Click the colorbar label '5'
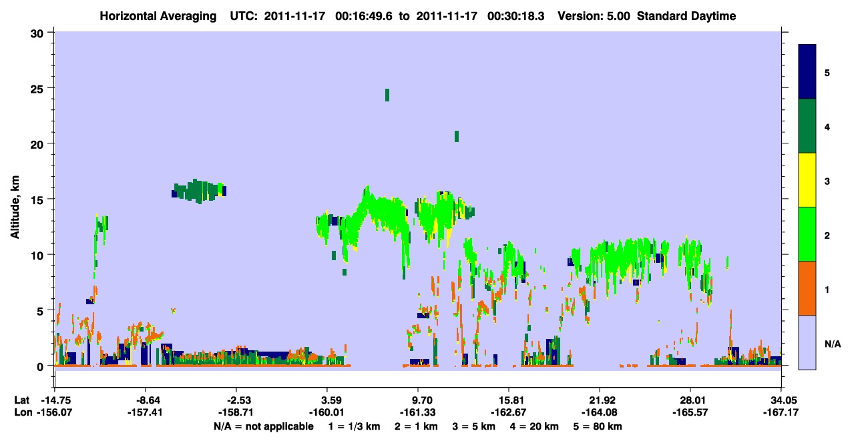This screenshot has width=868, height=445. (827, 72)
